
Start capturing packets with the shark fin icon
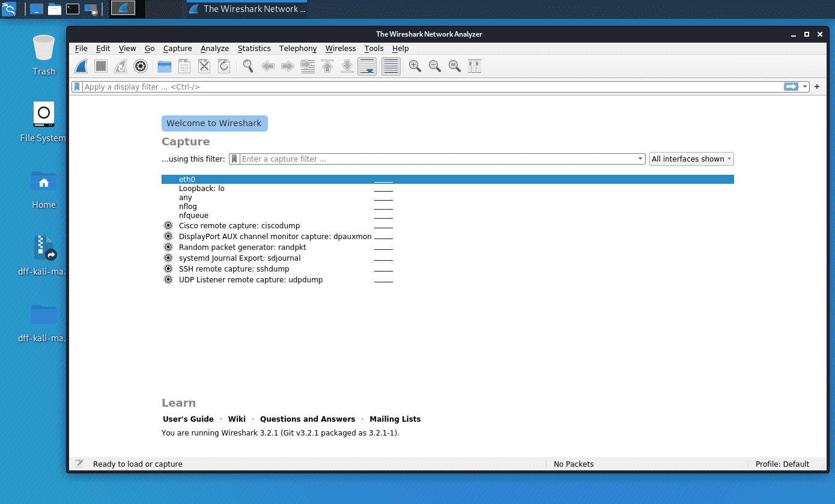click(x=82, y=66)
